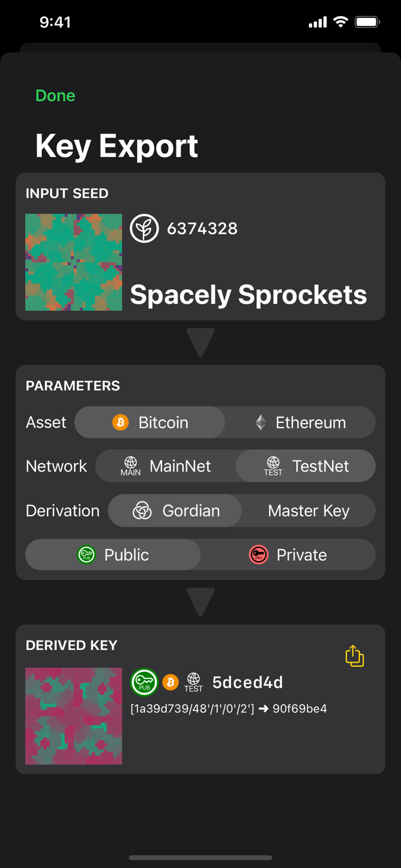Tap the Bitcoin icon in the Asset row
Viewport: 401px width, 868px height.
pyautogui.click(x=120, y=422)
